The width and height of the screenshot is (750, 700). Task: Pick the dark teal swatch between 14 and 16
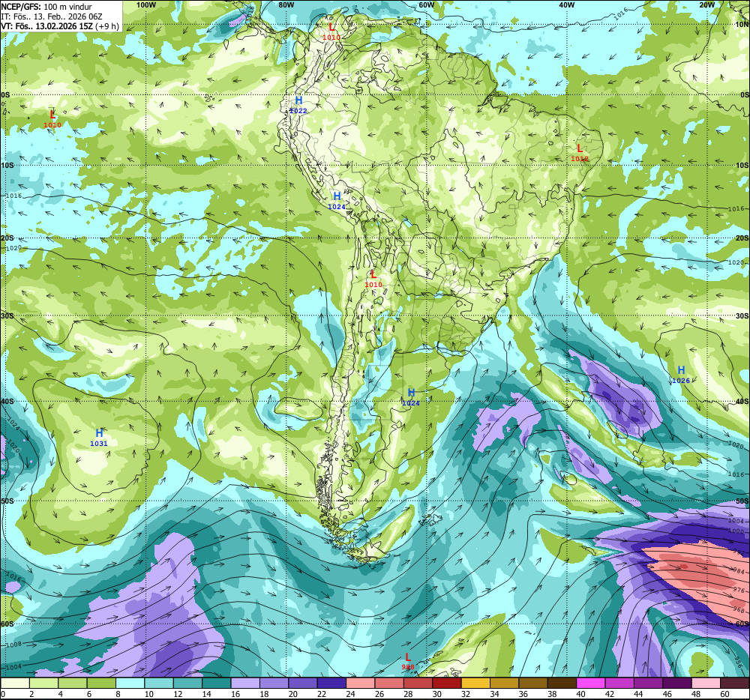217,684
